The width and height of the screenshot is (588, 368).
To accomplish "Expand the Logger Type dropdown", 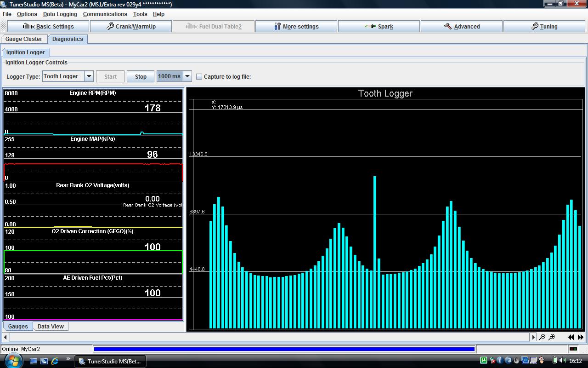I will tap(89, 76).
